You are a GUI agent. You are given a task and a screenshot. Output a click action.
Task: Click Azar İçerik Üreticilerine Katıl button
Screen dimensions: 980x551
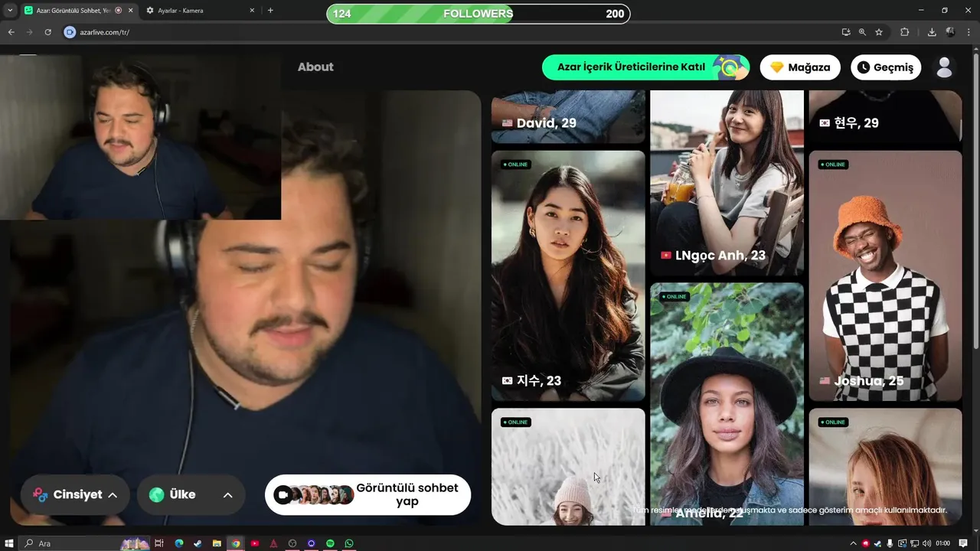coord(645,67)
